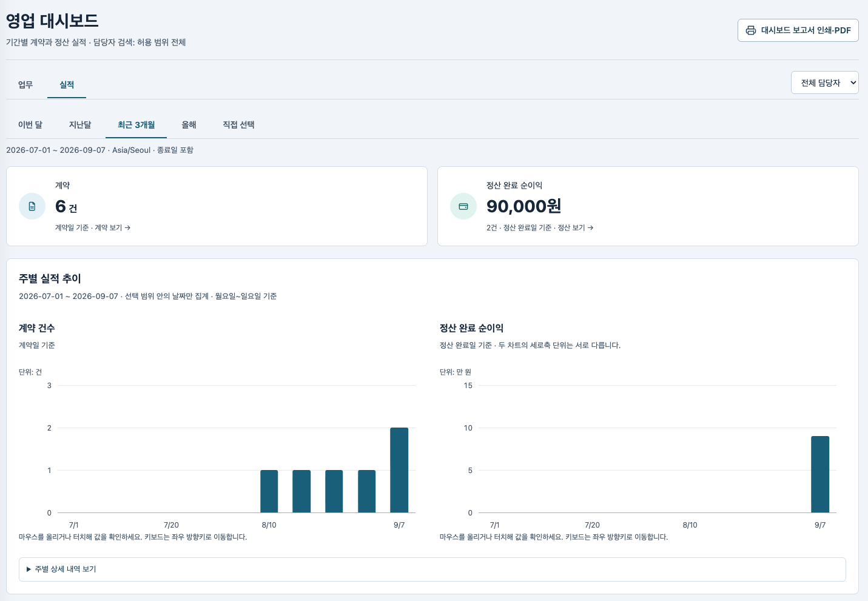This screenshot has width=868, height=601.
Task: Click the 90,000원 value
Action: pos(524,206)
